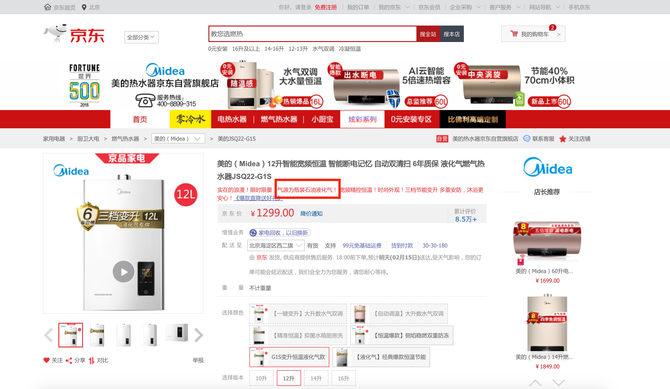Select the 10升 version option
The width and height of the screenshot is (670, 389).
coord(261,378)
